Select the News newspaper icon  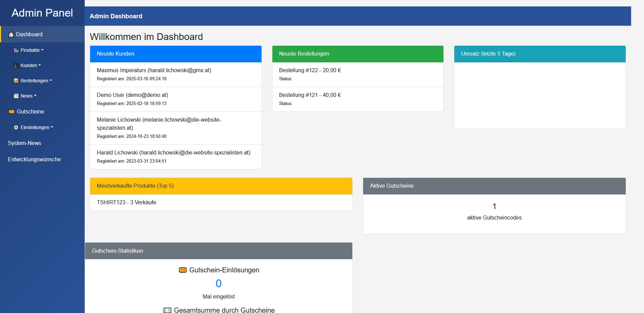(16, 96)
